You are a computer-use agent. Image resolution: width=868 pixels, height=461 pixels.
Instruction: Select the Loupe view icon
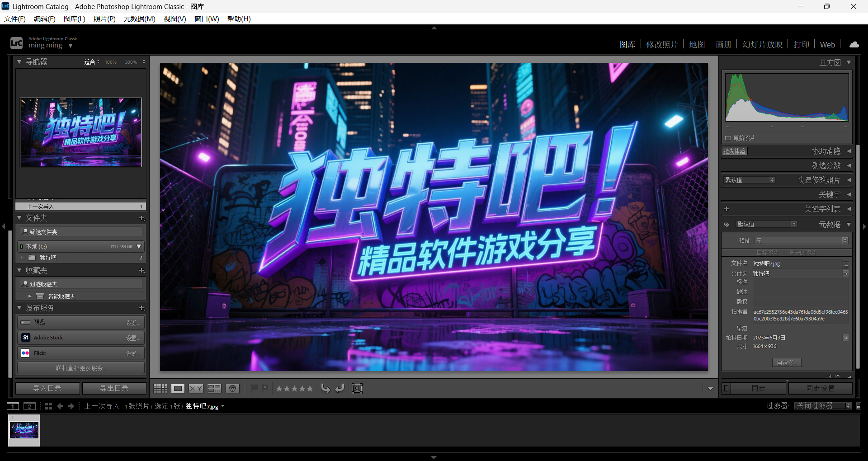178,388
